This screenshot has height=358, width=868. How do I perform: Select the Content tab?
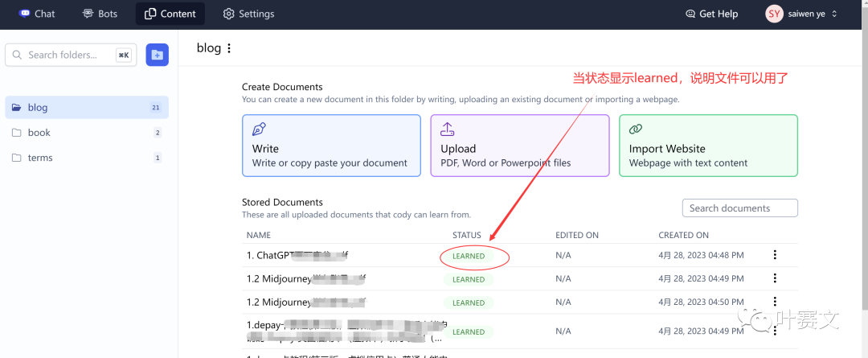[x=170, y=14]
